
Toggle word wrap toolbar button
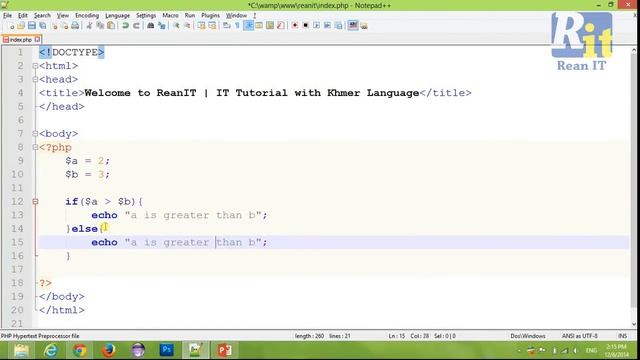coord(227,26)
